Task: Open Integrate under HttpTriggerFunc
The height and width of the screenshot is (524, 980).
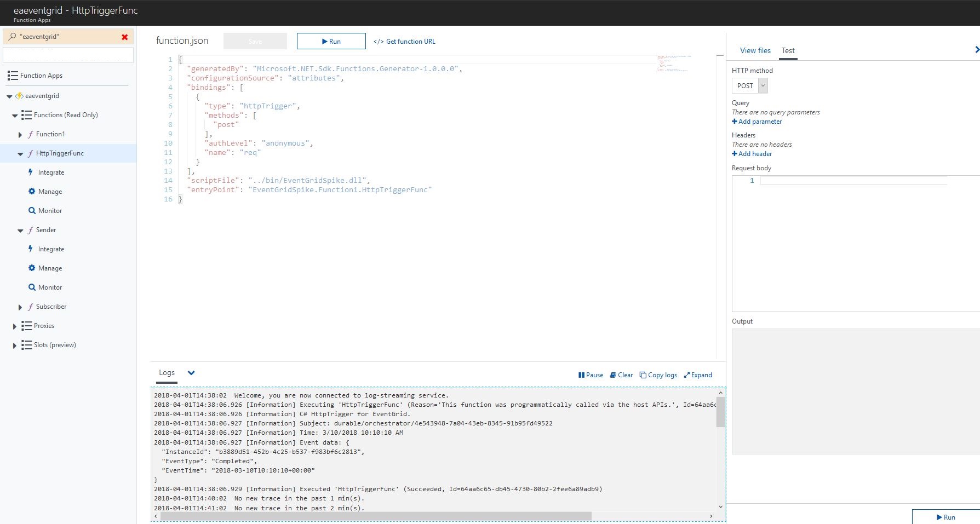Action: 51,172
